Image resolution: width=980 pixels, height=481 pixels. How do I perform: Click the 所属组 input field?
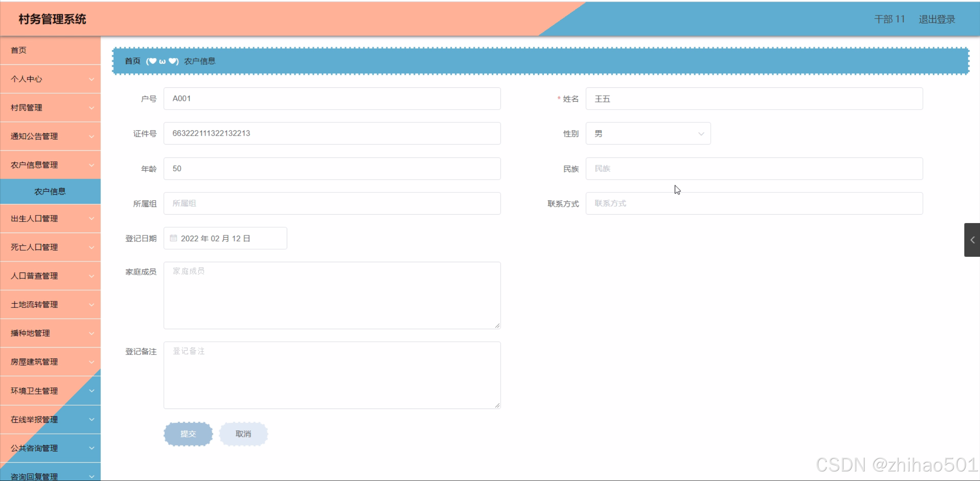point(332,204)
